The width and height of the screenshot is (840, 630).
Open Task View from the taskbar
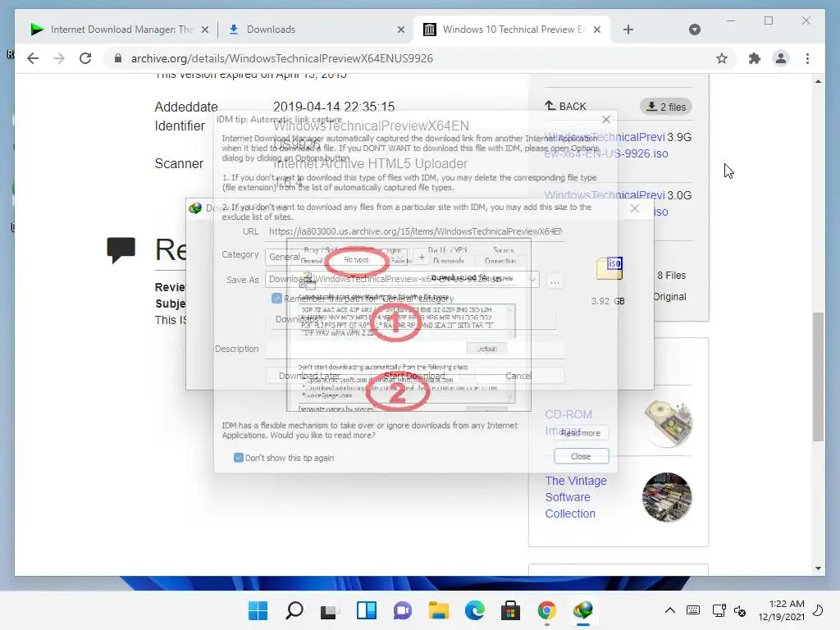[x=330, y=610]
